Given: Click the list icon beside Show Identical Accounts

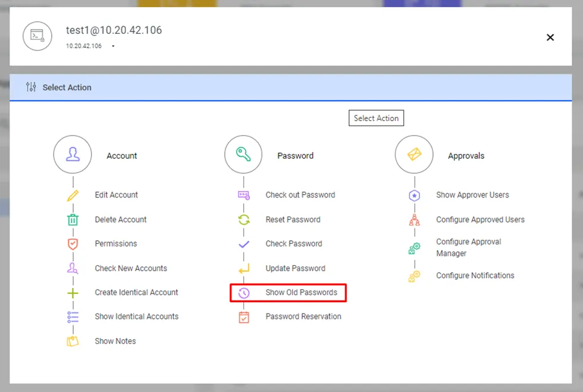Looking at the screenshot, I should coord(73,317).
